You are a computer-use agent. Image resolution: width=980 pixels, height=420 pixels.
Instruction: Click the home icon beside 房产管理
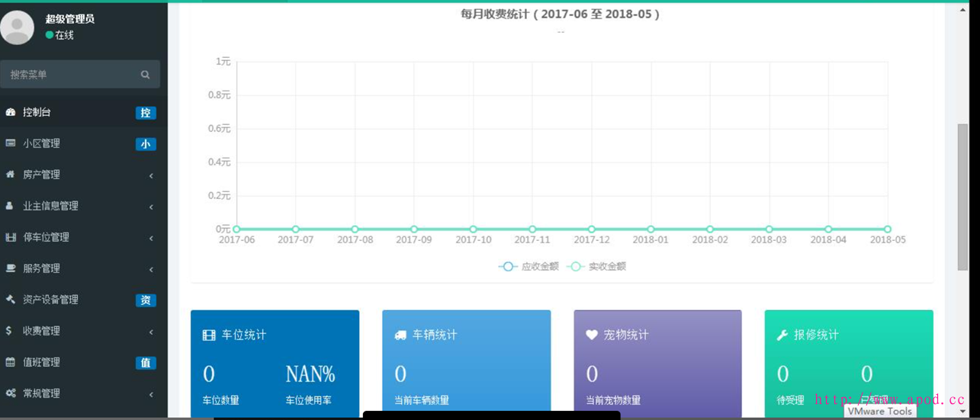[x=11, y=175]
